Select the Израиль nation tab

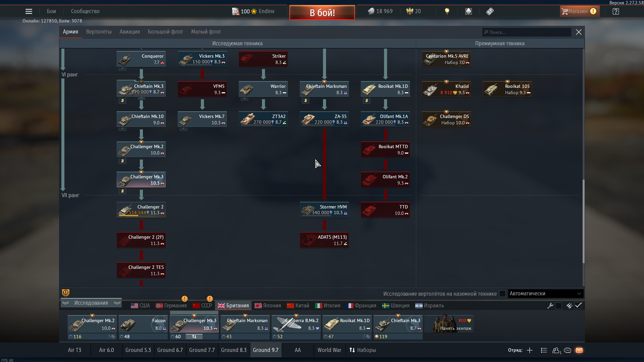pyautogui.click(x=430, y=306)
